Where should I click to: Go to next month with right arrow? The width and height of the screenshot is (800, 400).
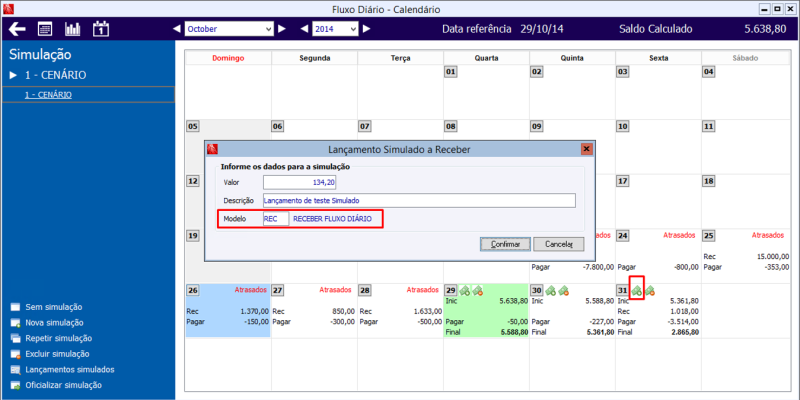[282, 29]
